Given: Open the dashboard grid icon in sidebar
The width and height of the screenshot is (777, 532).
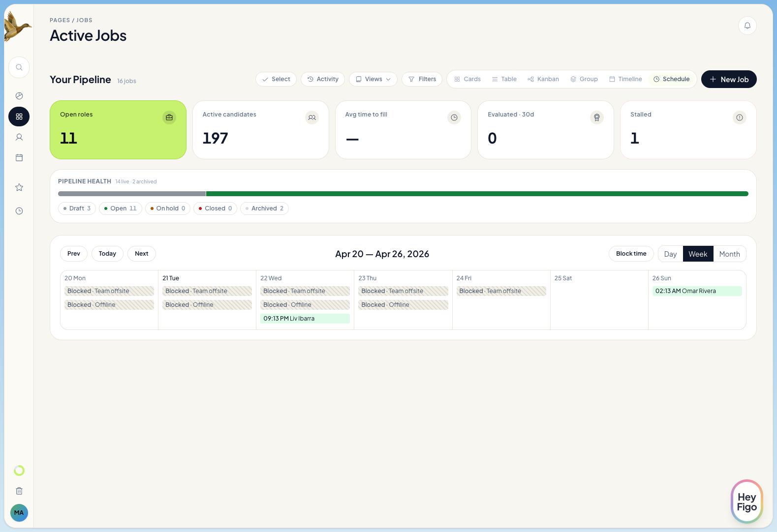Looking at the screenshot, I should pos(19,117).
